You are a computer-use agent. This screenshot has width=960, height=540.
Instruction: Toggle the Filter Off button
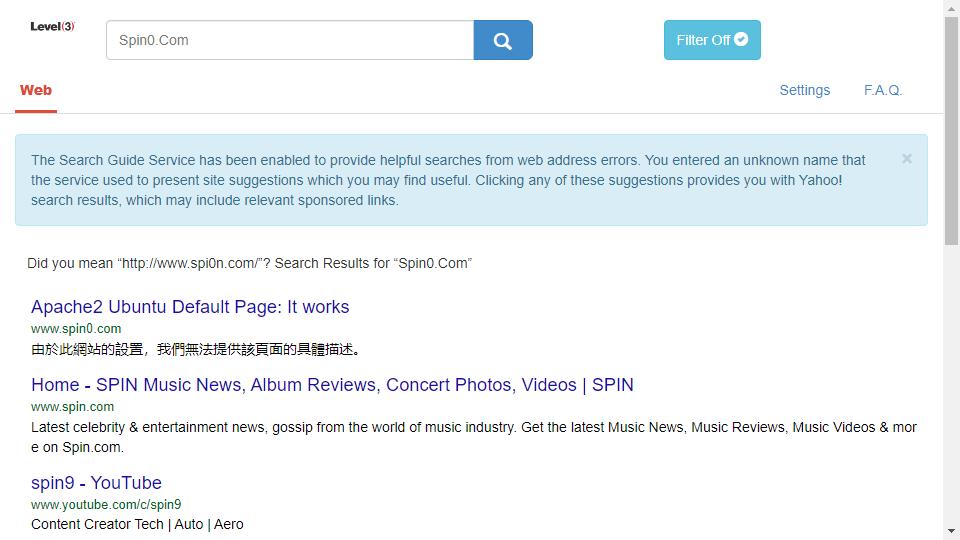tap(712, 40)
